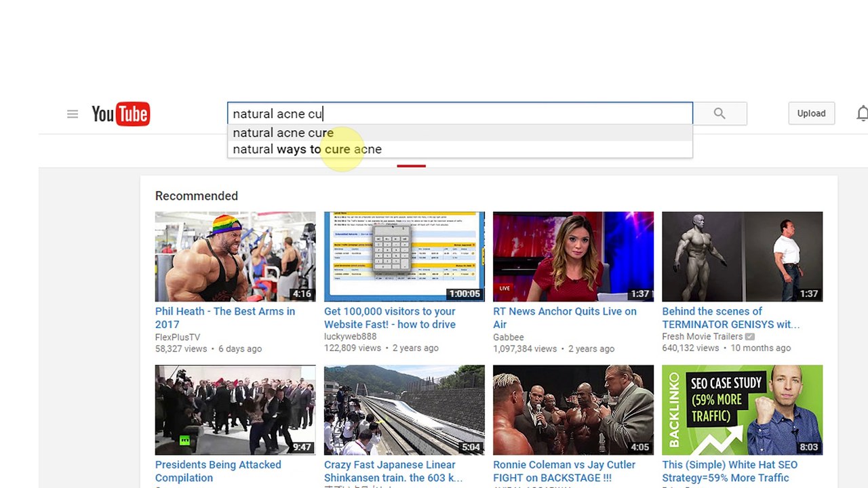
Task: Click the YouTube logo
Action: [x=121, y=114]
